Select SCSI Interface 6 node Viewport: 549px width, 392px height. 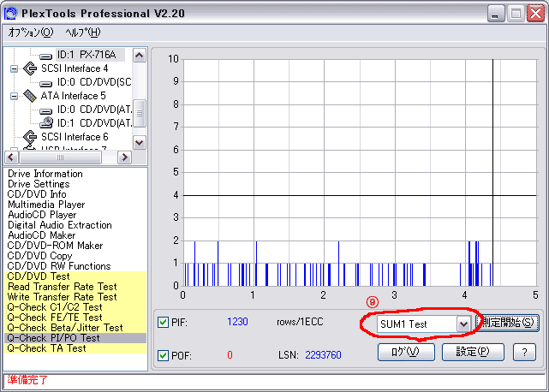pyautogui.click(x=75, y=136)
